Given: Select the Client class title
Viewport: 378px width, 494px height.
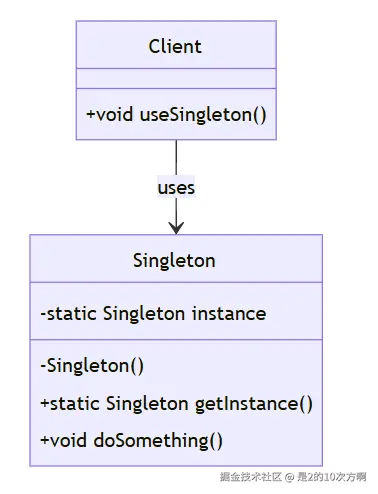Looking at the screenshot, I should [x=175, y=46].
